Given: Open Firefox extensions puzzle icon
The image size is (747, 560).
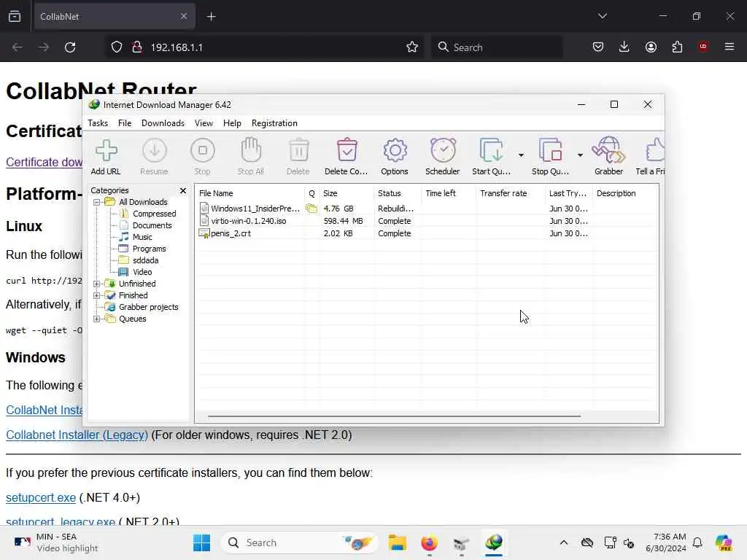Looking at the screenshot, I should (x=677, y=47).
